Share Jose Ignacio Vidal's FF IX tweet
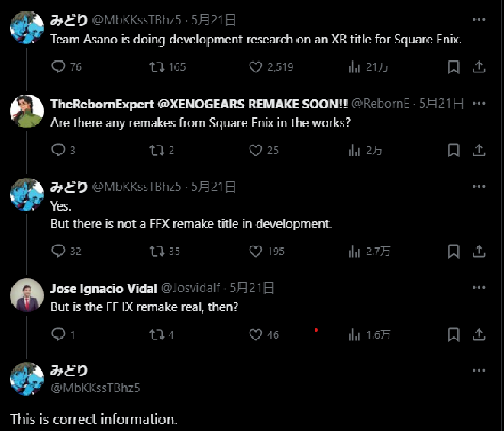The width and height of the screenshot is (504, 431). point(479,335)
